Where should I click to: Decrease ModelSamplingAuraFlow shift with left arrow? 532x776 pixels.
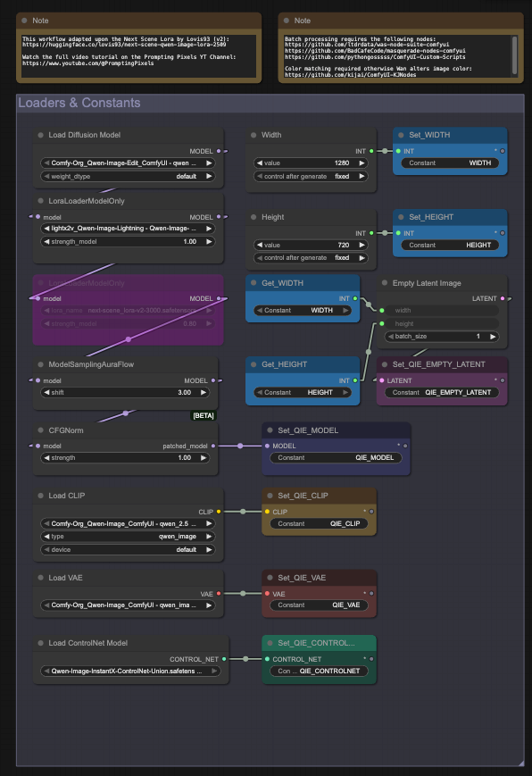[x=46, y=393]
